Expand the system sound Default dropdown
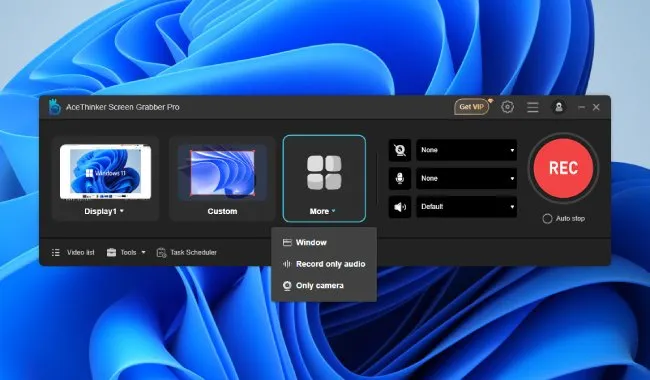 coord(466,207)
